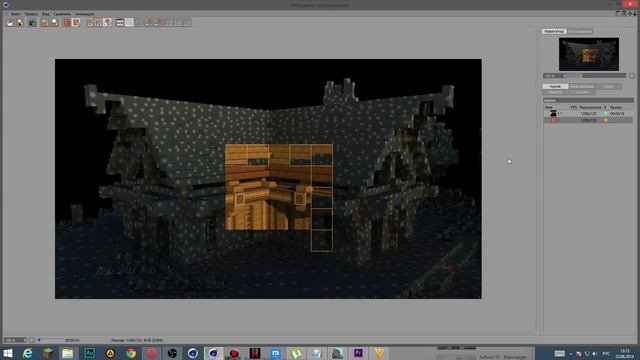
Task: Open the Правка menu
Action: click(31, 14)
